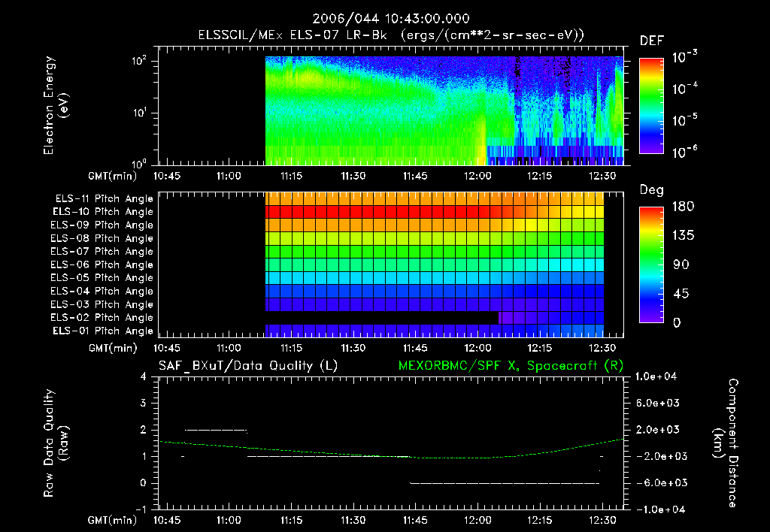Select the ELS-07 Pitch Angle row label

coord(102,251)
